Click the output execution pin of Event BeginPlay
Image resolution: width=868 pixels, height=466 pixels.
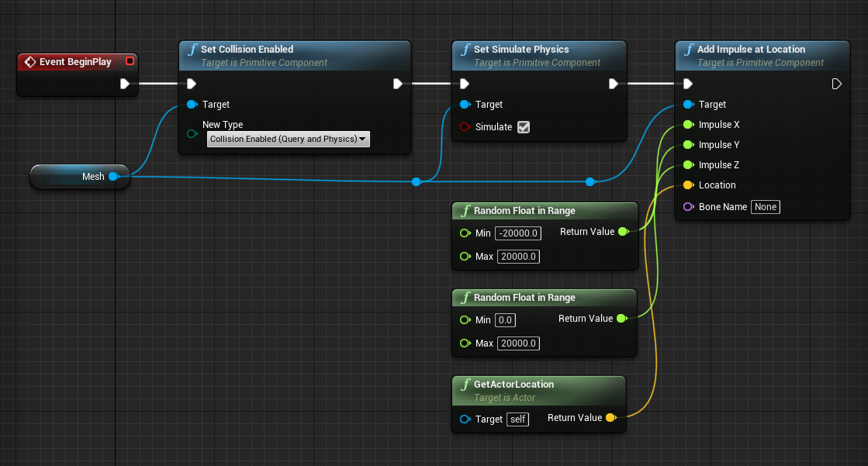pos(126,84)
